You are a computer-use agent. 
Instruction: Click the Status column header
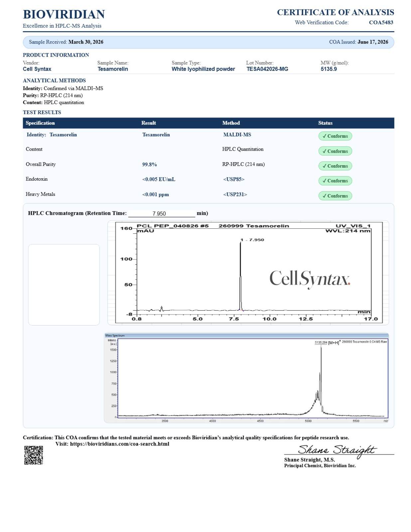point(325,123)
